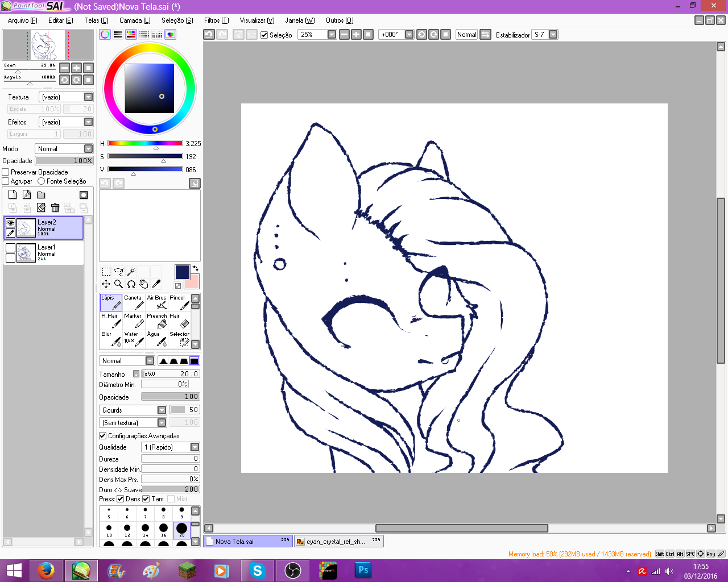
Task: Swap foreground and background colors
Action: pyautogui.click(x=195, y=269)
